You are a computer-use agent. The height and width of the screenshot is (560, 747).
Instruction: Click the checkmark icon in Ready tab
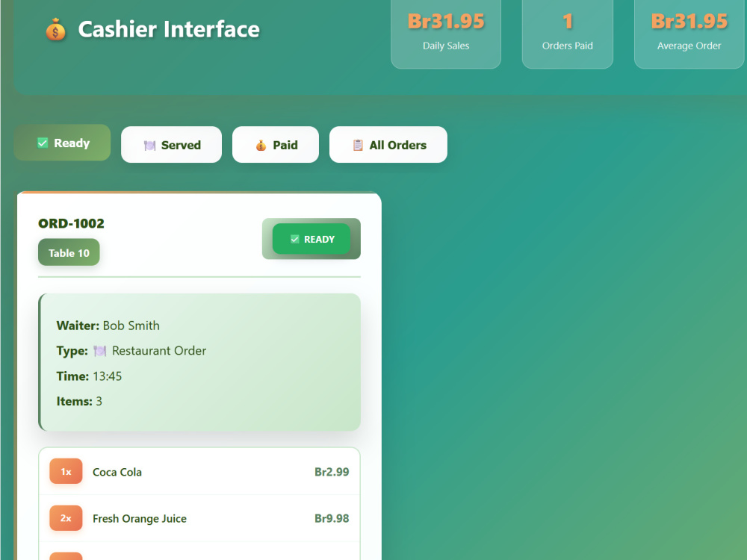click(43, 143)
